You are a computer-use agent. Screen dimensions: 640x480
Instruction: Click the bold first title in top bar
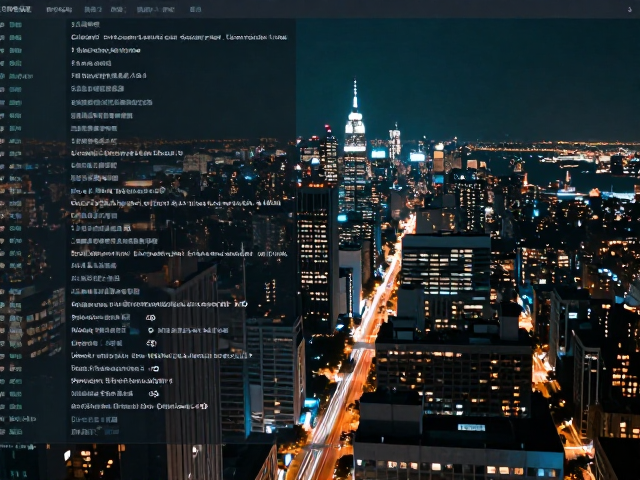click(16, 9)
